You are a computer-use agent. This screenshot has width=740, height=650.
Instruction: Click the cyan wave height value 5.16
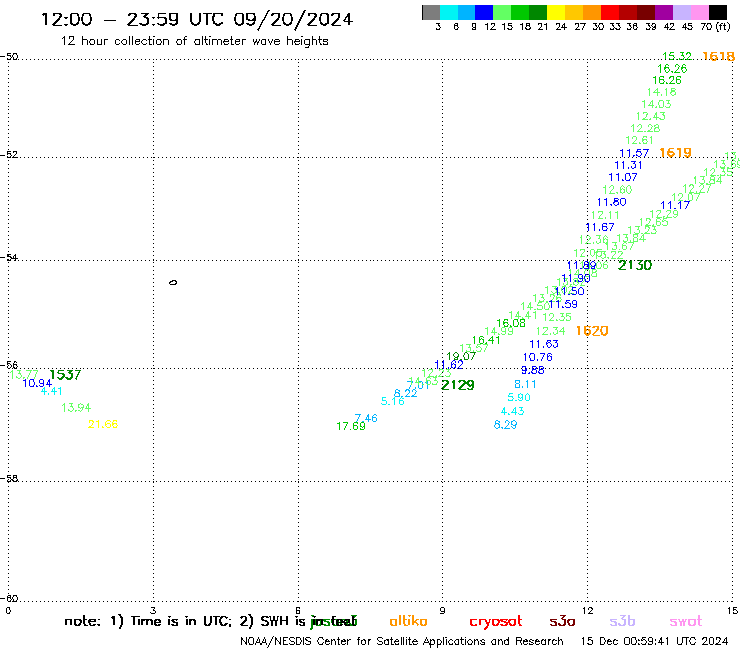point(393,402)
